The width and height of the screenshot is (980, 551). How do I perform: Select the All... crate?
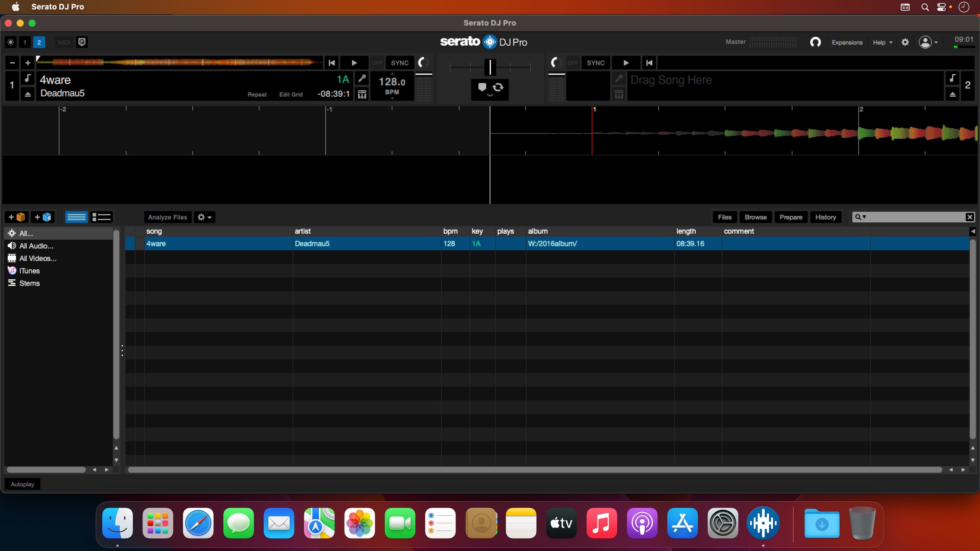point(58,233)
